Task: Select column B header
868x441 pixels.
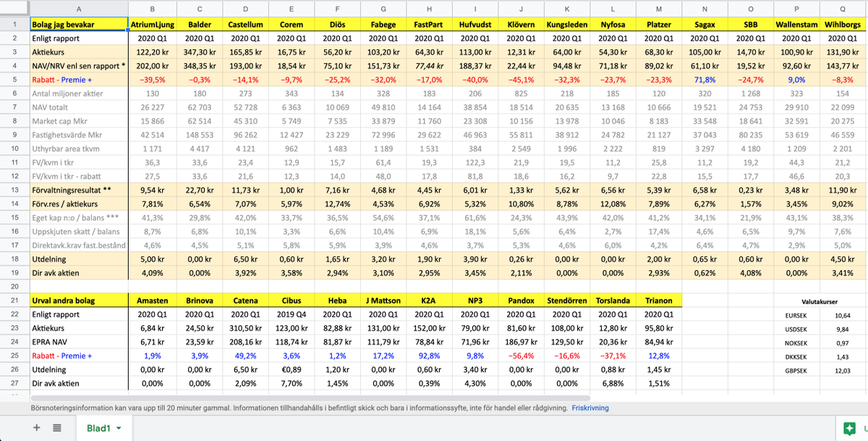Action: (151, 8)
